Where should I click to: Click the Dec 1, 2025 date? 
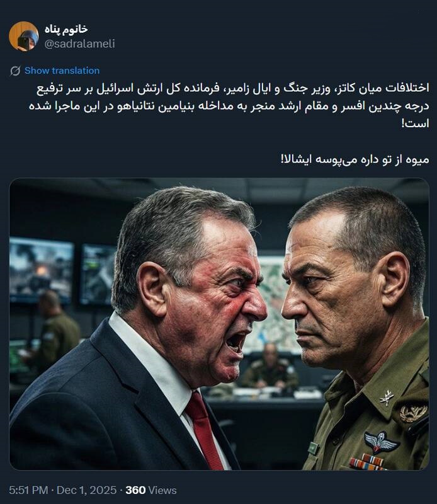(86, 490)
